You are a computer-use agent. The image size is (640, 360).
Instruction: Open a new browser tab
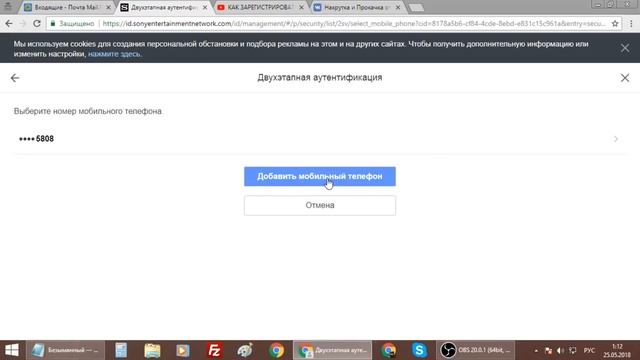[x=416, y=8]
